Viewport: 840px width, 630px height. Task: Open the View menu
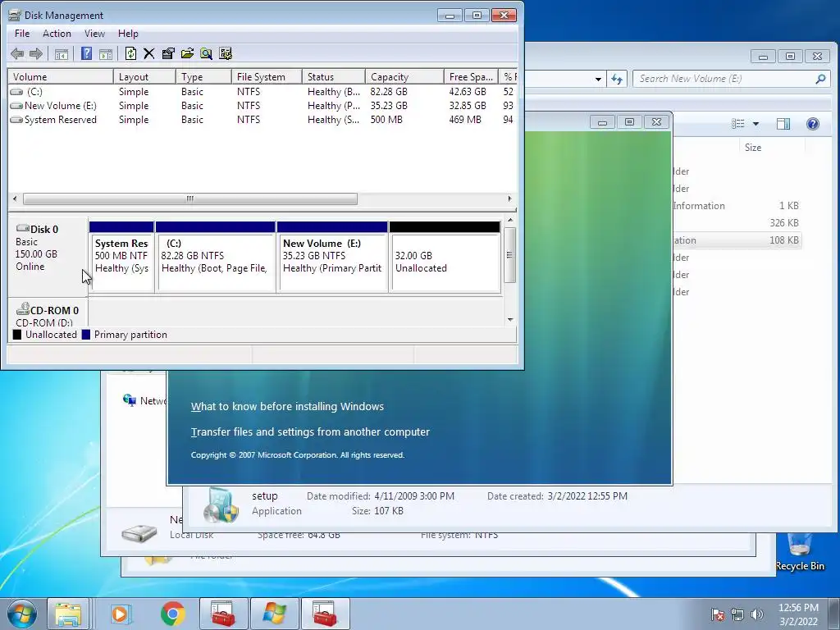[94, 33]
